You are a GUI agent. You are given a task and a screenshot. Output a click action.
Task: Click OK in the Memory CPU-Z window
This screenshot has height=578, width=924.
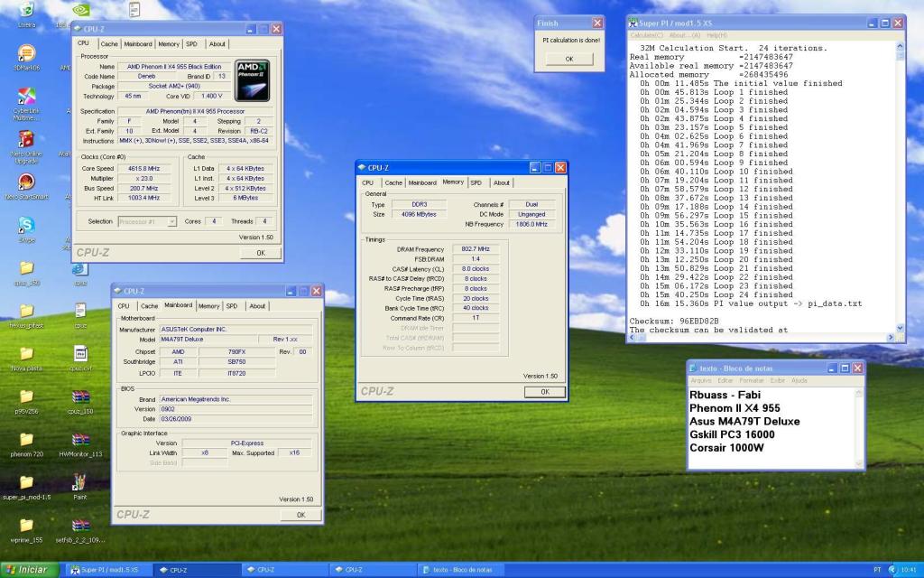[x=544, y=392]
